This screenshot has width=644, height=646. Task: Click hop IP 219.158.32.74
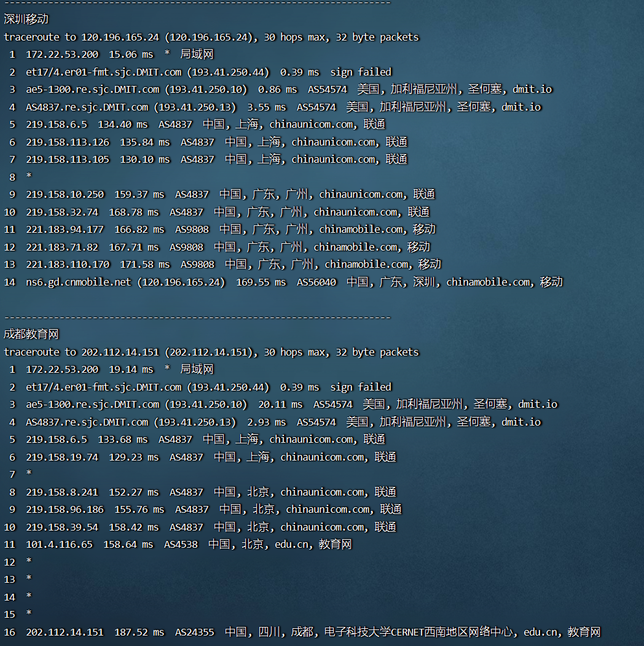pyautogui.click(x=62, y=212)
